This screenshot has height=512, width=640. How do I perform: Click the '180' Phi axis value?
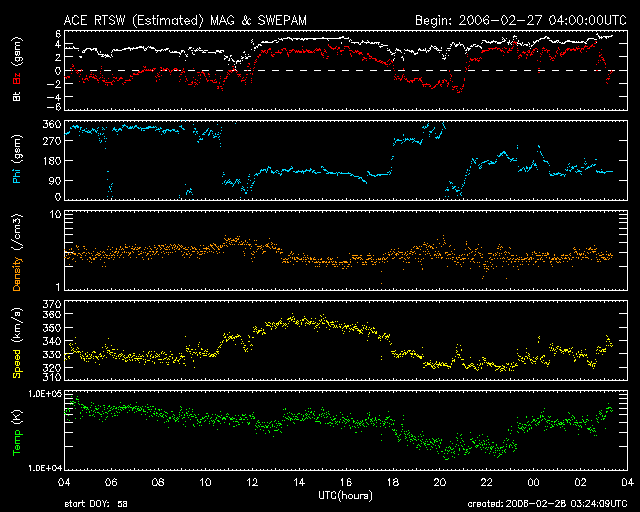tap(52, 161)
